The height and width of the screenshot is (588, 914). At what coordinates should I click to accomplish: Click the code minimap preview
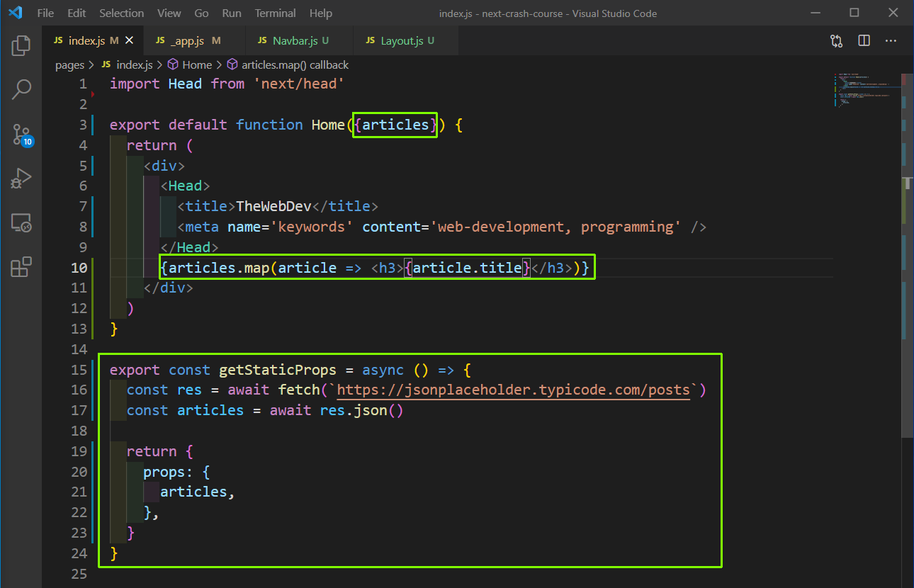(866, 90)
